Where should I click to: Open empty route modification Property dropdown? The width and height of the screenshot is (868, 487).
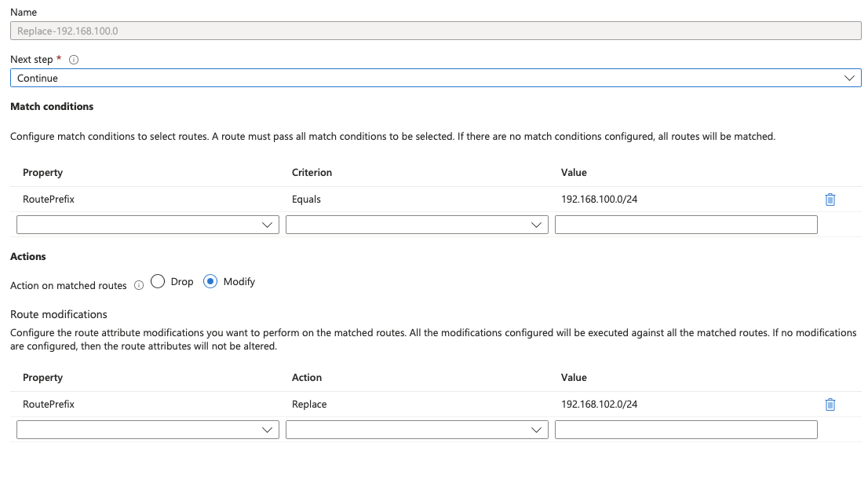[148, 430]
